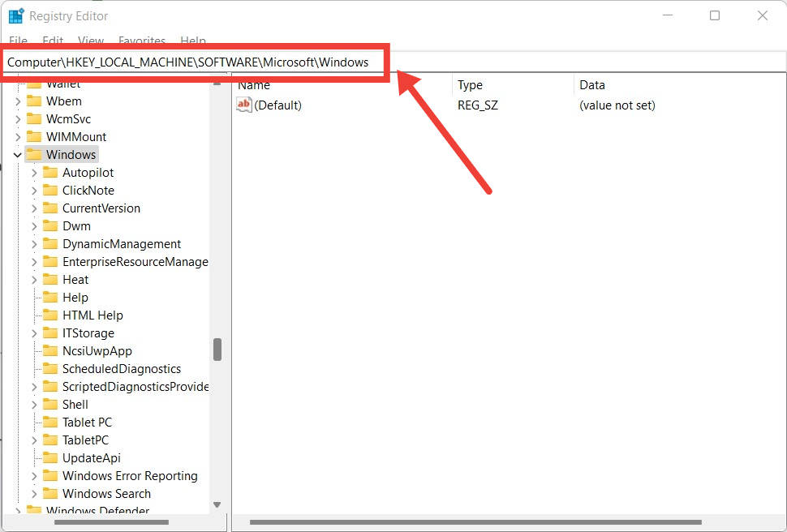Click the WcmSvc folder icon
Viewport: 787px width, 532px height.
coord(33,119)
